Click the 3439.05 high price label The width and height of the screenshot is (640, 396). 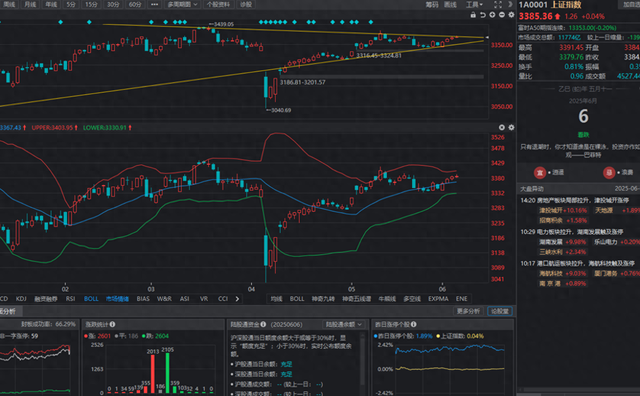click(223, 24)
